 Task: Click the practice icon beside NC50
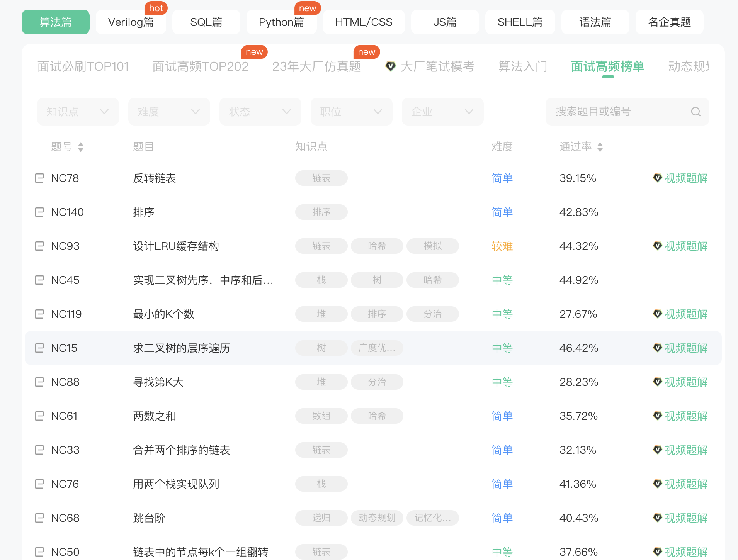coord(39,552)
